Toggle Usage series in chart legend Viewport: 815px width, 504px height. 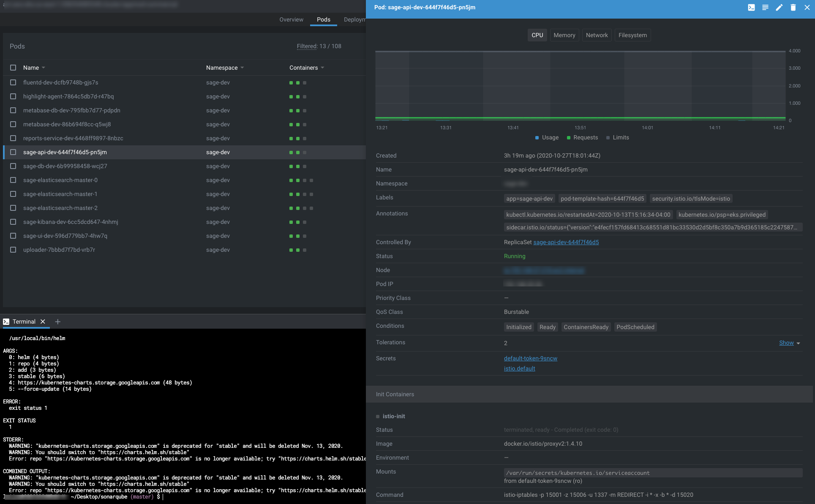[x=547, y=137]
